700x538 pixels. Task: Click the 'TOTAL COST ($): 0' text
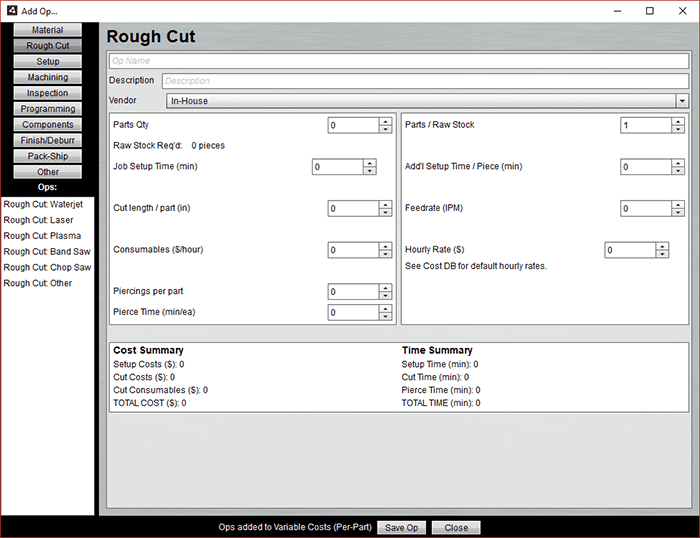(150, 403)
